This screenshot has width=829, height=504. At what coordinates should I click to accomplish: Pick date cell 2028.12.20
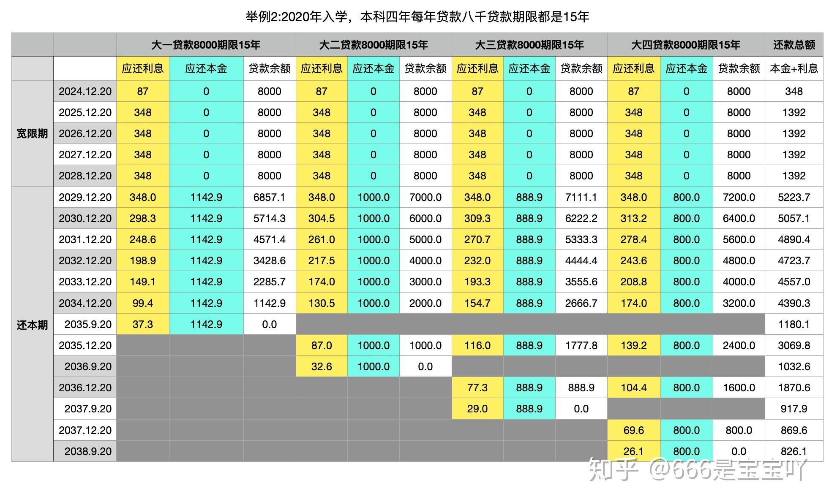pos(85,176)
